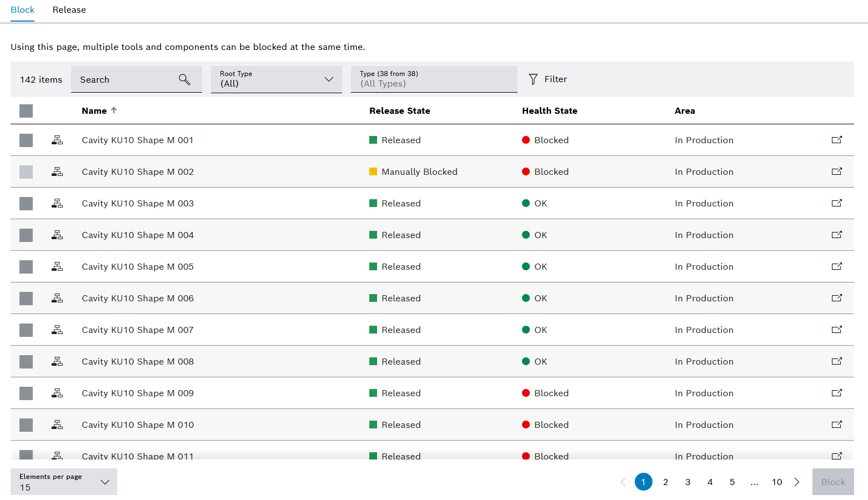Viewport: 868px width, 500px height.
Task: Open Cavity KU10 Shape M 001 external link icon
Action: (836, 140)
